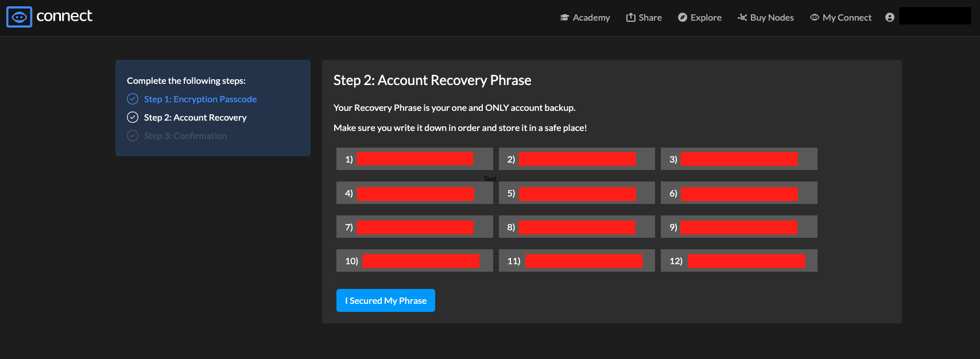Open the user profile avatar icon
This screenshot has height=359, width=980.
click(890, 17)
